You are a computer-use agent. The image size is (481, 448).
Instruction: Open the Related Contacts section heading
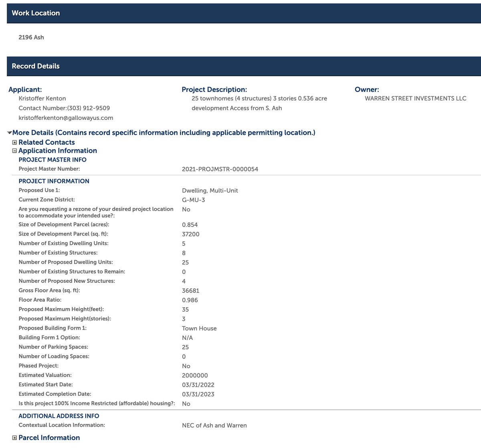pos(46,142)
